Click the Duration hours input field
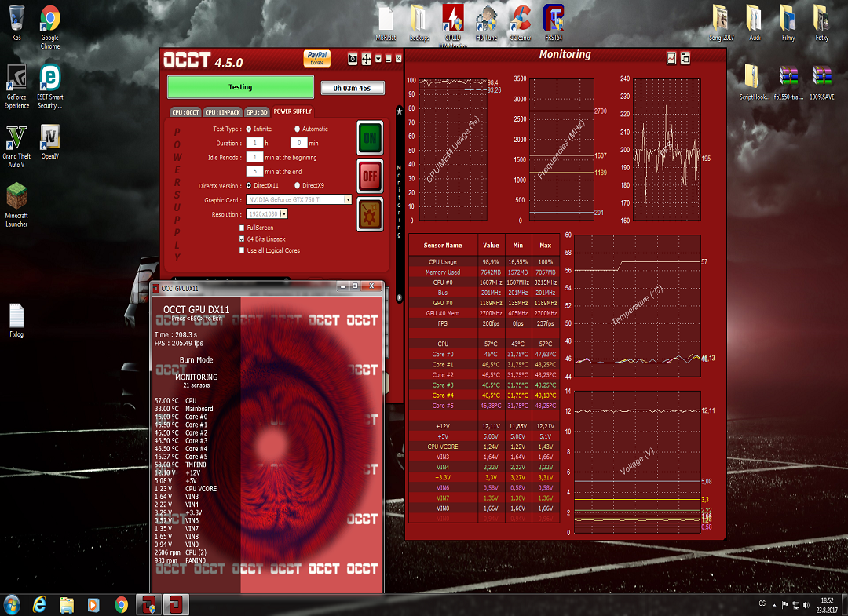The width and height of the screenshot is (848, 616). click(254, 143)
